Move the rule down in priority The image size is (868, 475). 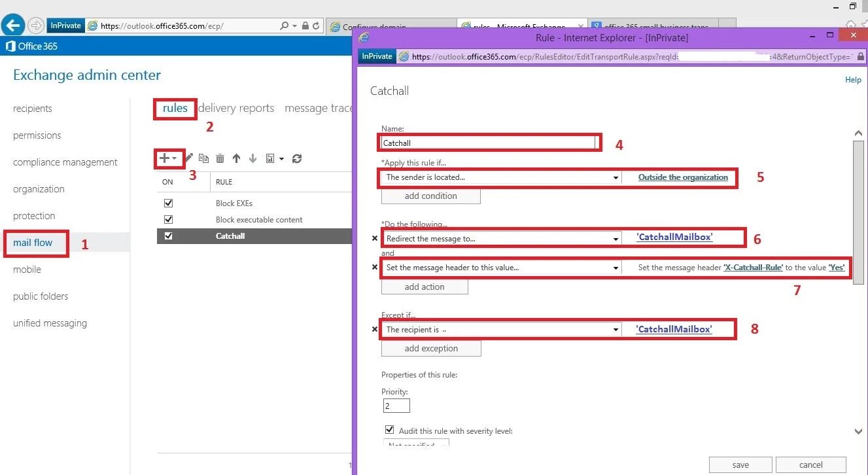click(x=252, y=158)
